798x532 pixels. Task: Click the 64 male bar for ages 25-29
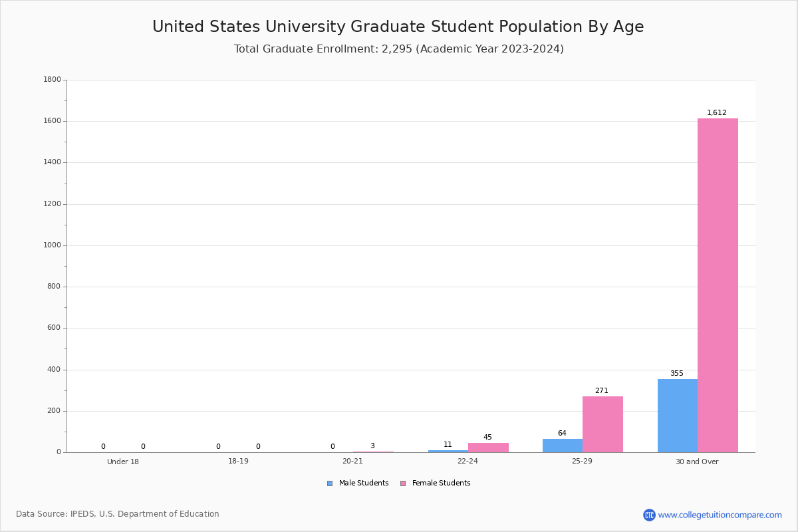(x=563, y=446)
